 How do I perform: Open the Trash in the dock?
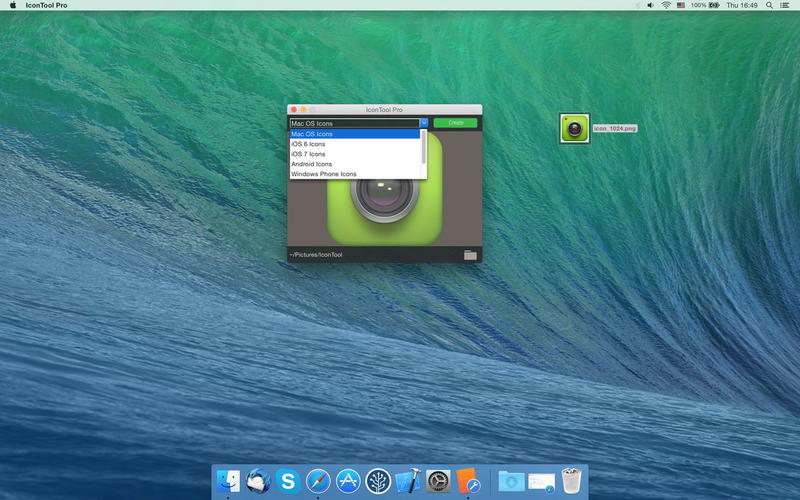571,480
